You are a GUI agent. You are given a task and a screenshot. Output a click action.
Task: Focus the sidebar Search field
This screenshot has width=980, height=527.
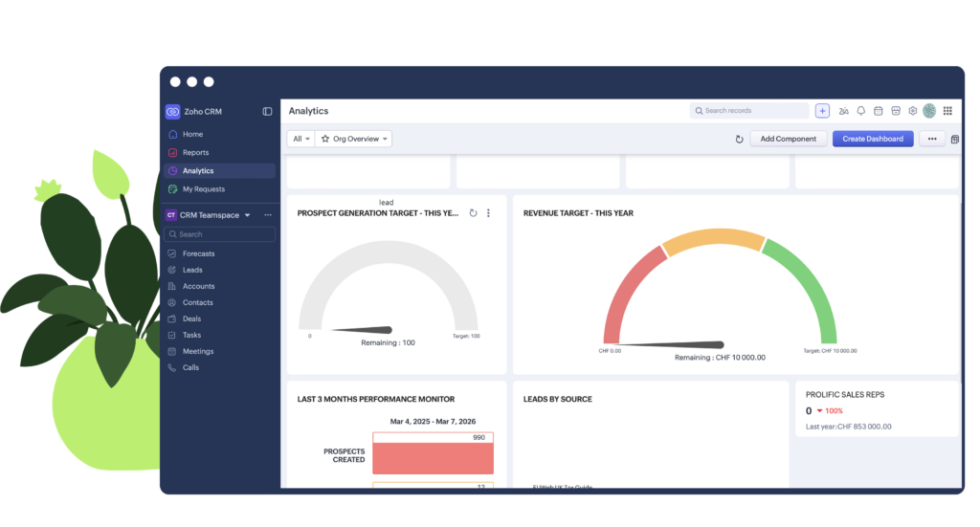click(219, 234)
